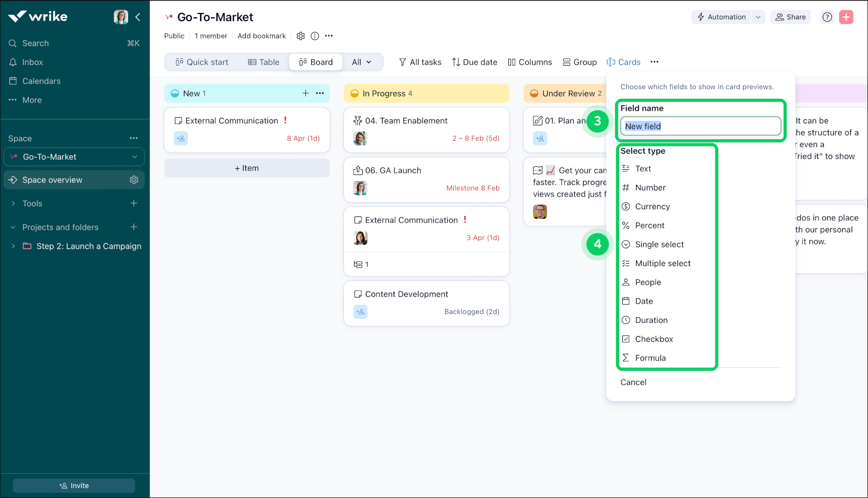Viewport: 868px width, 498px height.
Task: Open Search in the sidebar
Action: click(x=35, y=43)
